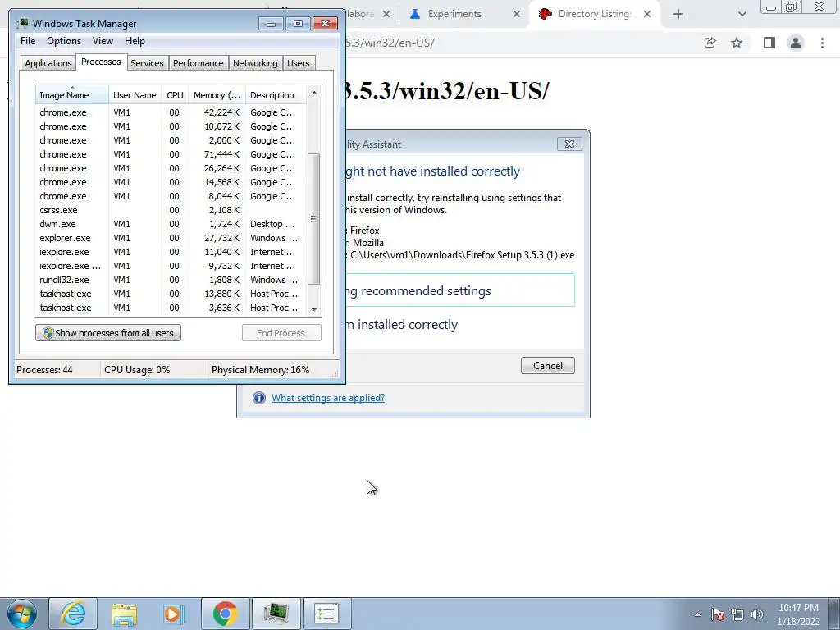
Task: Open the File menu in Task Manager
Action: [28, 41]
